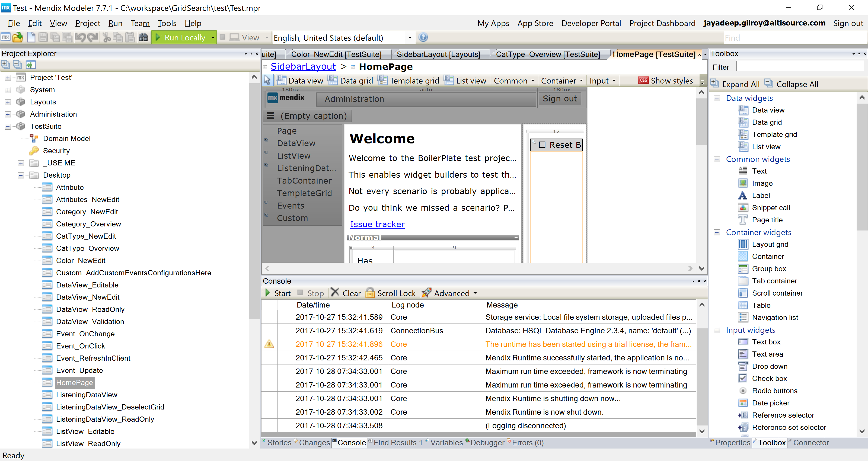Toggle Scroll Lock in Console
The width and height of the screenshot is (868, 461).
(391, 293)
